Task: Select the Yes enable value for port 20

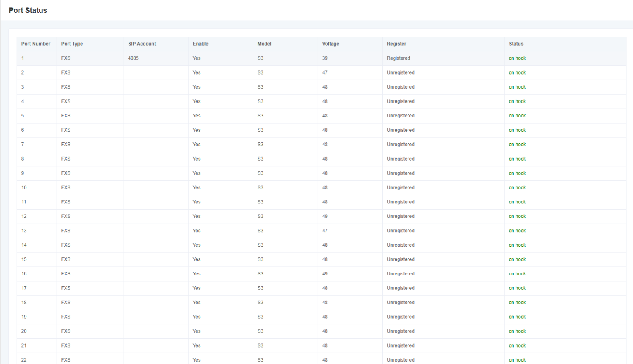Action: [197, 331]
